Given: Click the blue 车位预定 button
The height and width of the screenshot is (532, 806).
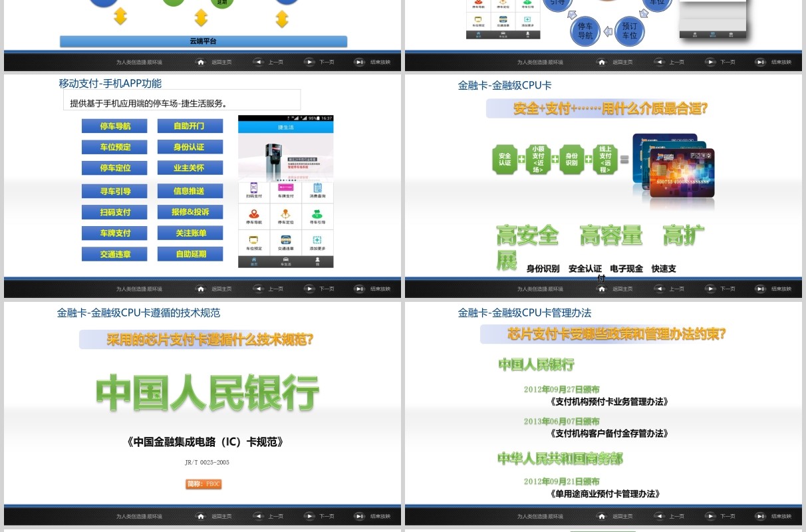Looking at the screenshot, I should click(x=114, y=147).
